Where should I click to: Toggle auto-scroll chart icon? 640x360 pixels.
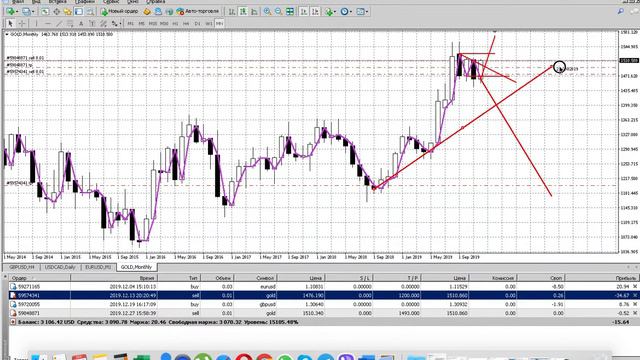(304, 12)
